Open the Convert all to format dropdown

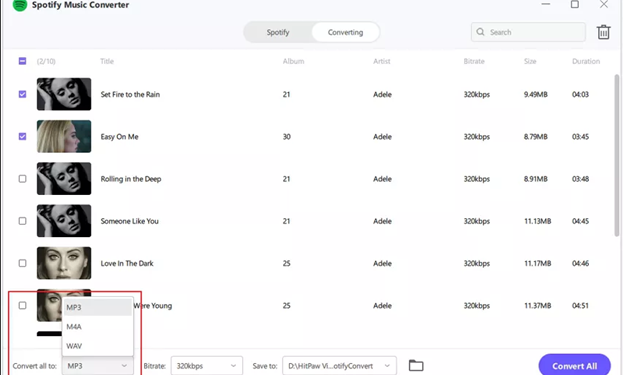[97, 366]
